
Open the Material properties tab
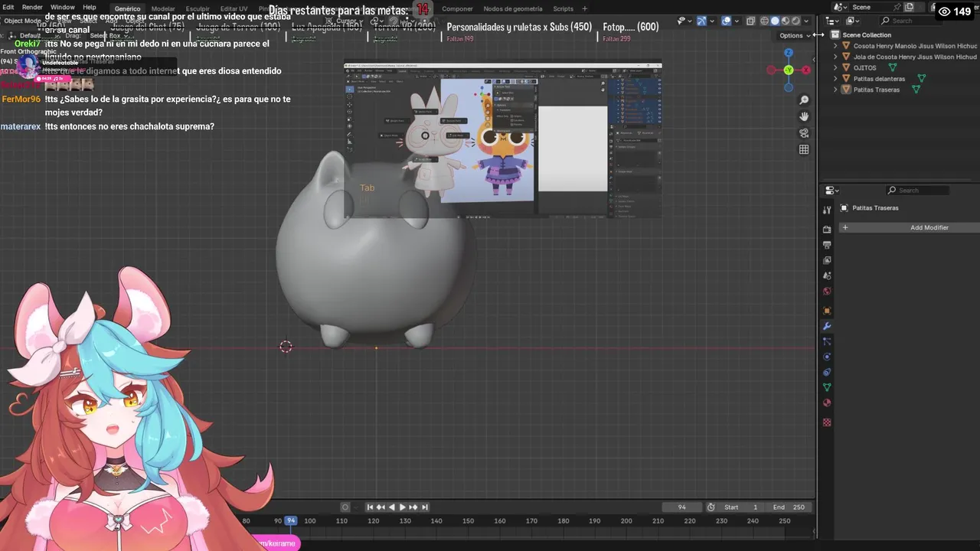coord(827,403)
